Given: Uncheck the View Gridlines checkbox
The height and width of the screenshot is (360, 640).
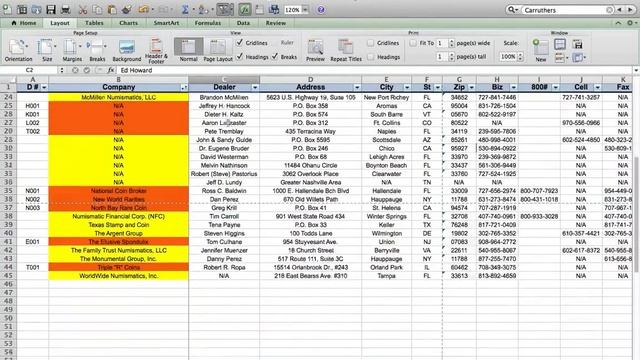Looking at the screenshot, I should pos(240,42).
